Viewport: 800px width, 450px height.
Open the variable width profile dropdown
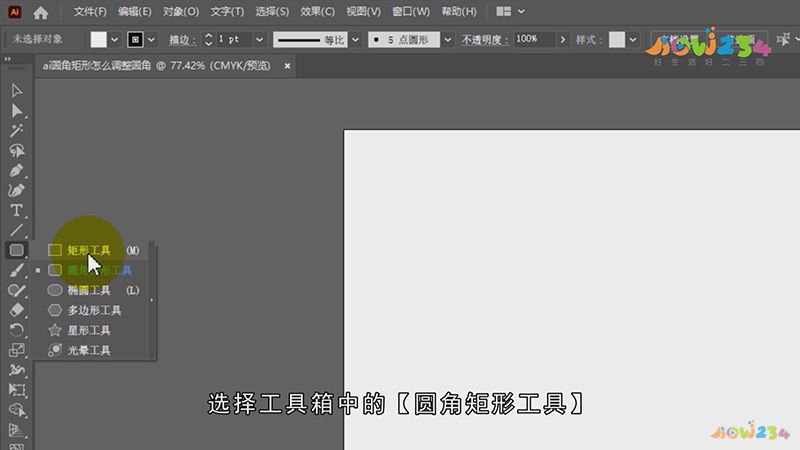pyautogui.click(x=356, y=39)
